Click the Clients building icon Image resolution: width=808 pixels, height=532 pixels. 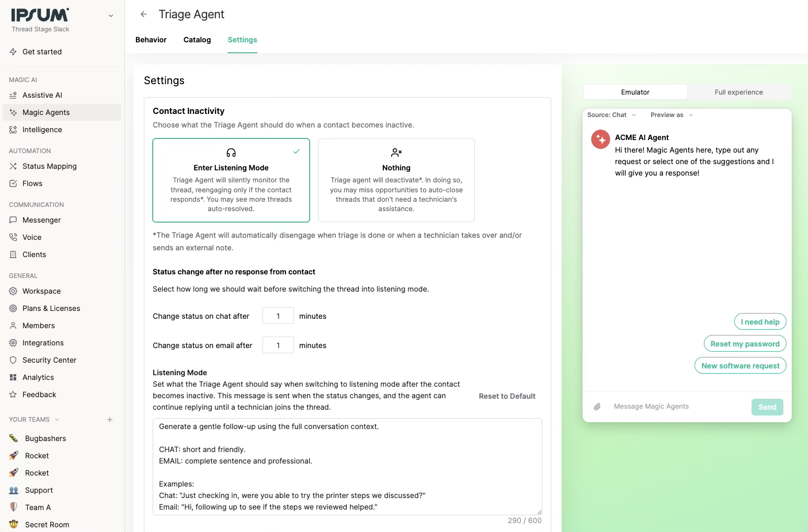pyautogui.click(x=13, y=255)
